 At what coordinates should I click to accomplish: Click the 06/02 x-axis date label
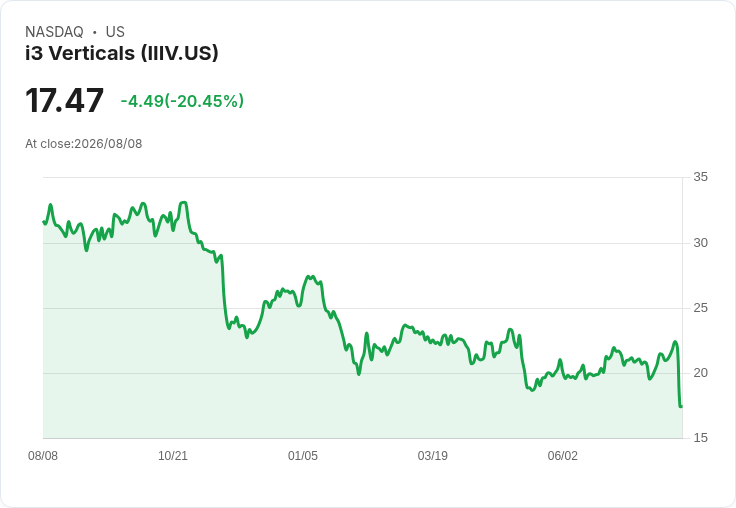(562, 456)
